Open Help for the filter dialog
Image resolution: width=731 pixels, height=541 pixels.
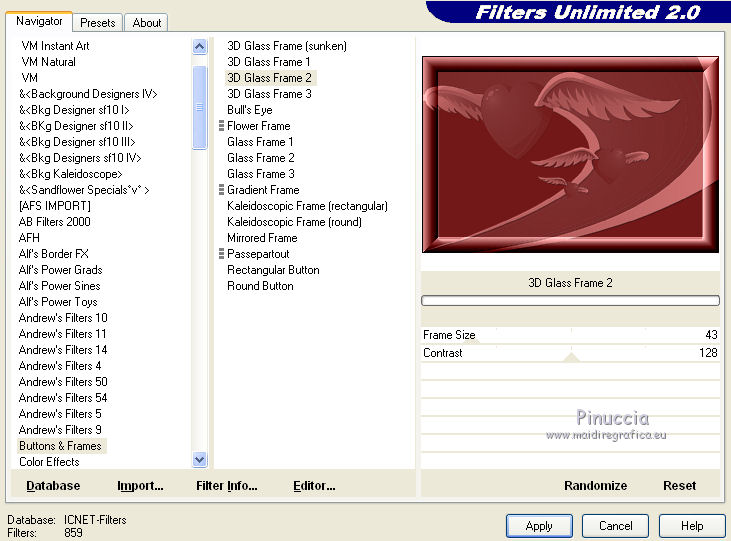692,526
